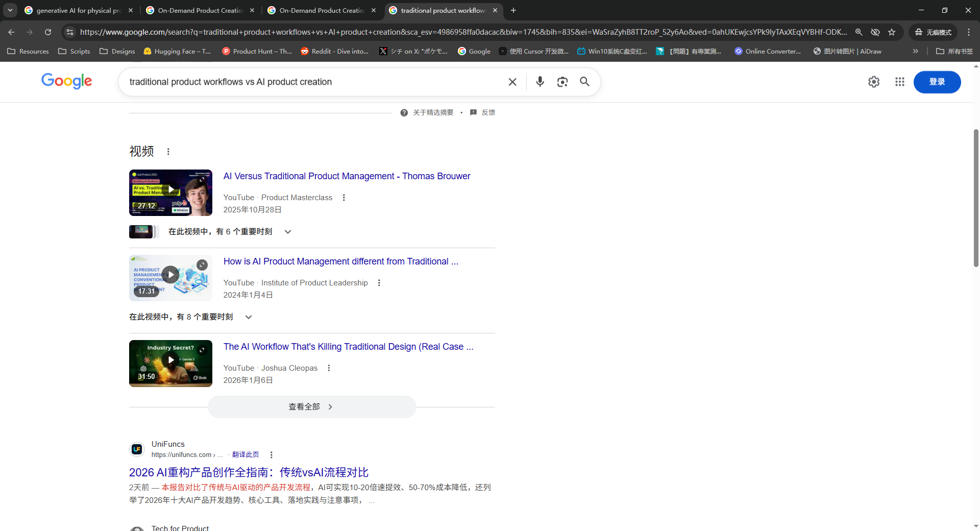Open the three-dot menu on the Thomas Brouwer video

344,198
